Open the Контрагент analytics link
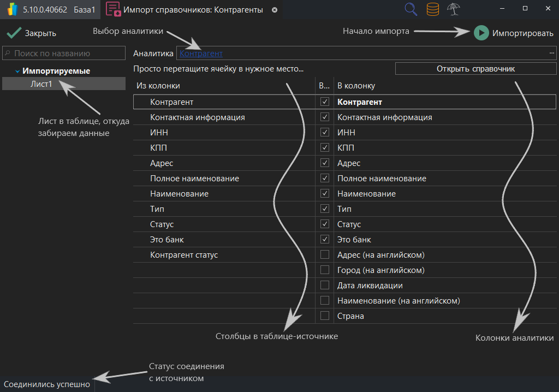Image resolution: width=559 pixels, height=392 pixels. (201, 53)
